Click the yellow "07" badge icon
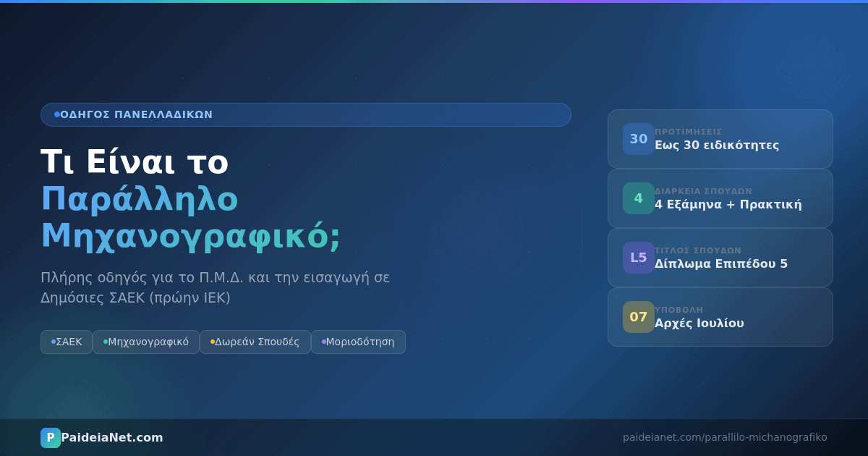This screenshot has height=456, width=868. coord(638,317)
